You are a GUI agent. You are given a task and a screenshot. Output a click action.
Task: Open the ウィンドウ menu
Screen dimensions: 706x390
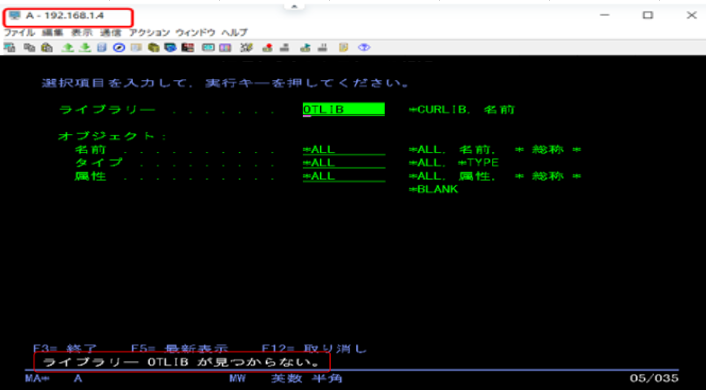click(195, 33)
